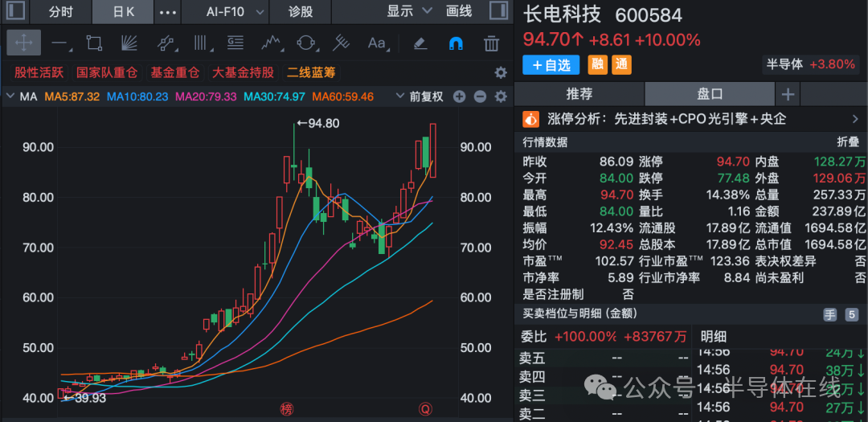Click the 融 margin trading badge
Screen dimensions: 868x422
596,65
